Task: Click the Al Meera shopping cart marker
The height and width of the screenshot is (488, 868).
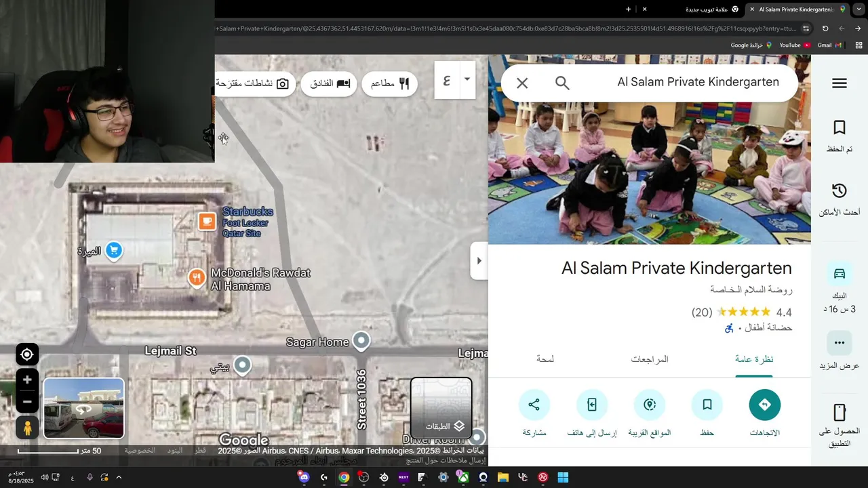Action: point(114,251)
